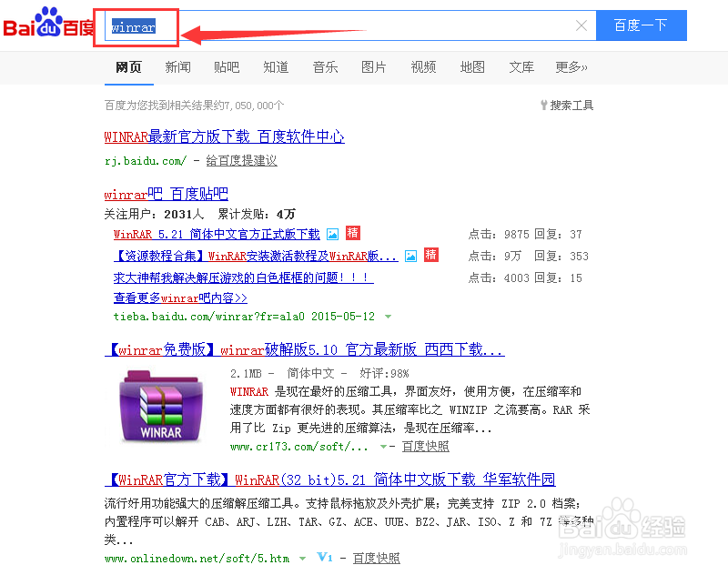Click the rj.baidu.com/ URL text

point(146,161)
